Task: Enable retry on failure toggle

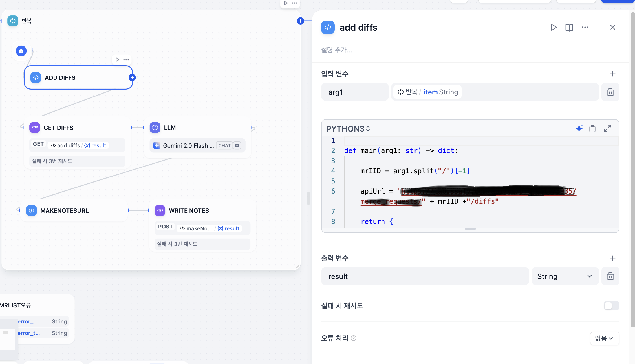Action: 611,306
